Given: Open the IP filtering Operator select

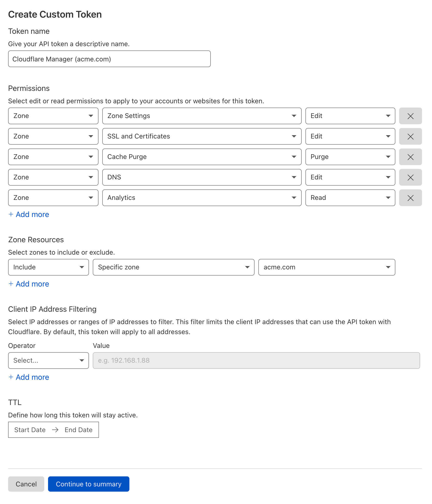Looking at the screenshot, I should coord(48,361).
